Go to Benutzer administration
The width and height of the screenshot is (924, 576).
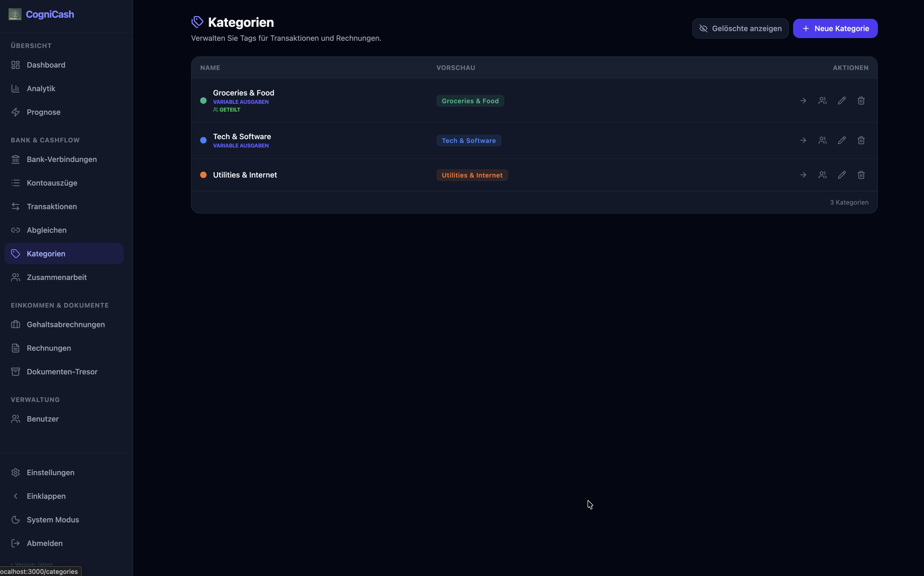pos(64,419)
